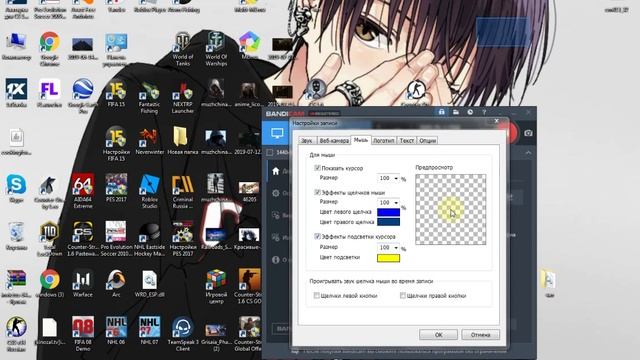Toggle Показать курсор checkbox
Screen dimensions: 640x360
coord(317,168)
